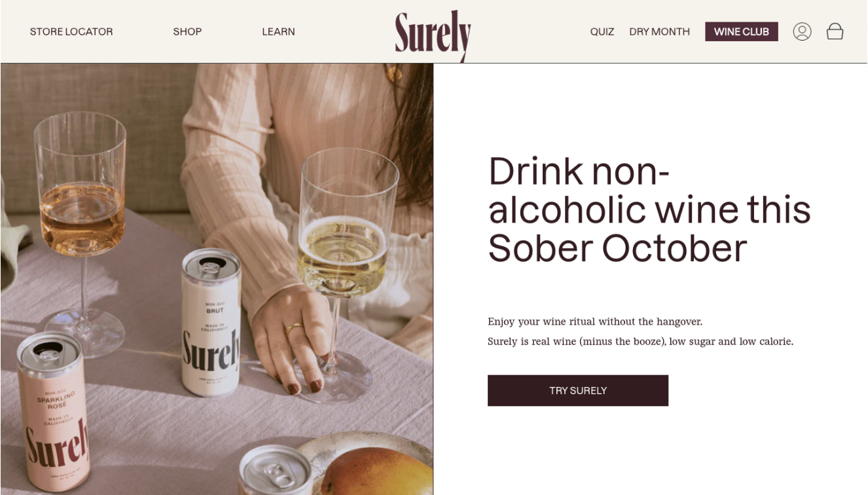Click the "Enjoy your wine ritual" sentence

[595, 321]
